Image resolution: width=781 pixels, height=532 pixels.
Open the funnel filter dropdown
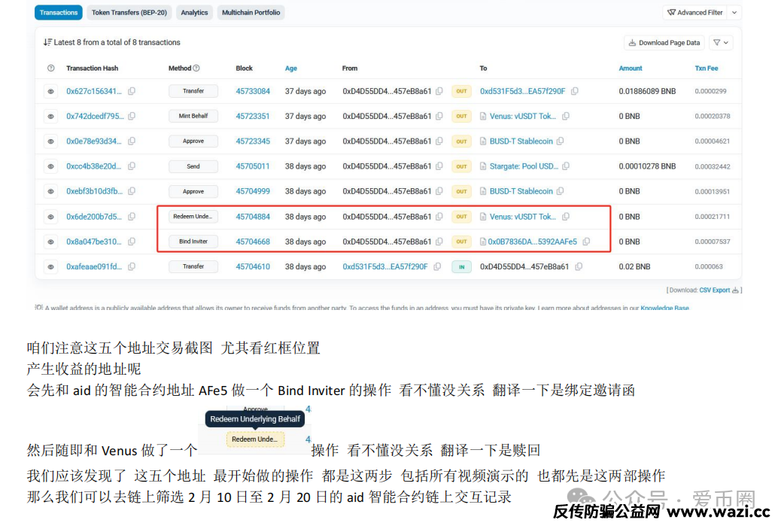point(721,43)
